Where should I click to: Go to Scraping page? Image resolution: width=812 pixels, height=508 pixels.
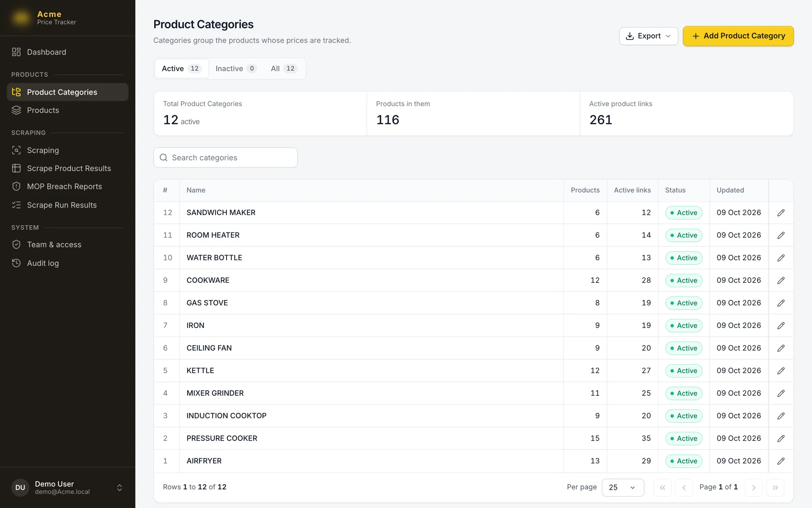coord(67,150)
